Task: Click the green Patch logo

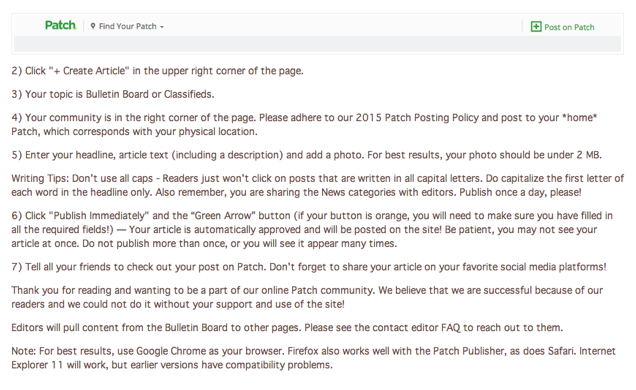Action: click(x=60, y=26)
